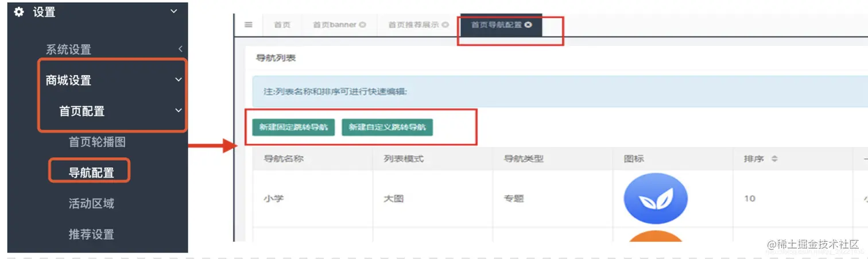The width and height of the screenshot is (868, 259).
Task: Open the blue leaf icon in the 小学 row
Action: coord(656,199)
